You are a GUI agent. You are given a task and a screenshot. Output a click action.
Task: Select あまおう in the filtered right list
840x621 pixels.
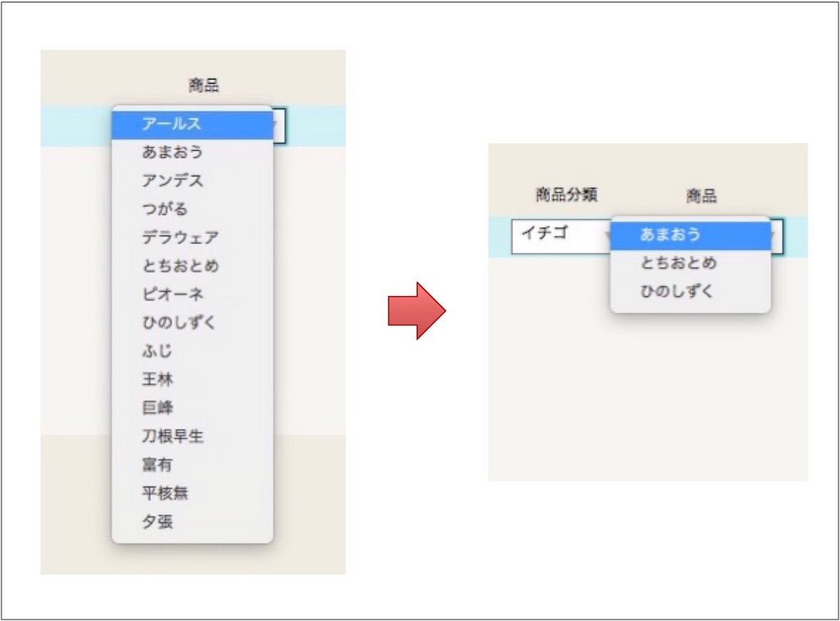(691, 235)
